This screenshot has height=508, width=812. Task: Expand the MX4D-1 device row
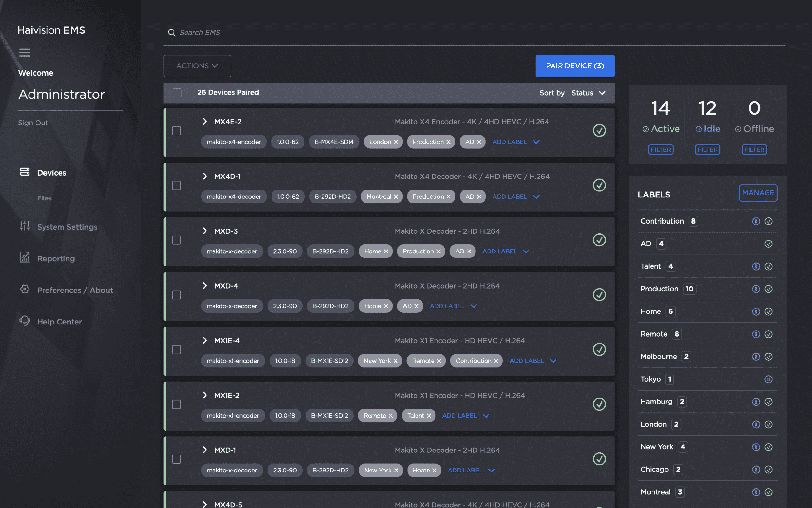pos(204,177)
